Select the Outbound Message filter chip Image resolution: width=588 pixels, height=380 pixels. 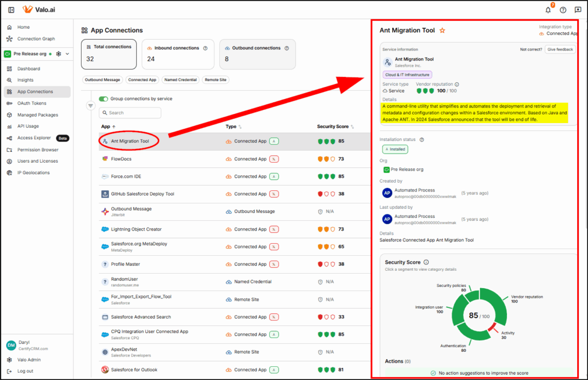click(x=102, y=80)
